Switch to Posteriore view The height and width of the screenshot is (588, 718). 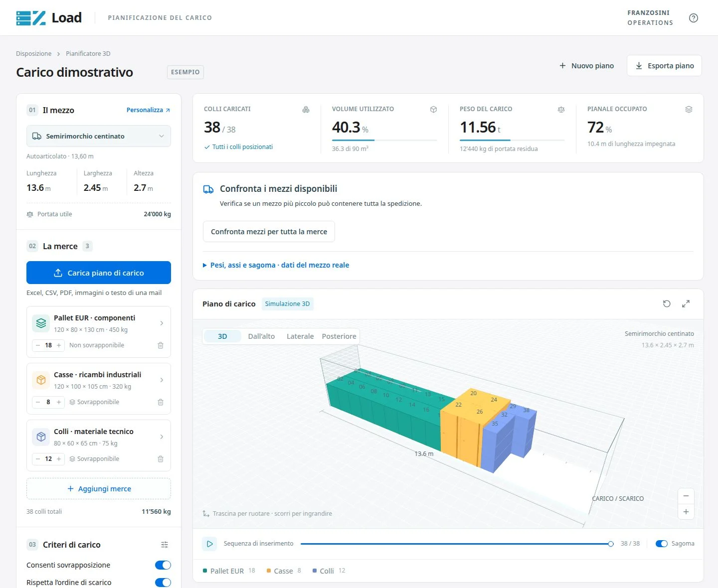[339, 336]
